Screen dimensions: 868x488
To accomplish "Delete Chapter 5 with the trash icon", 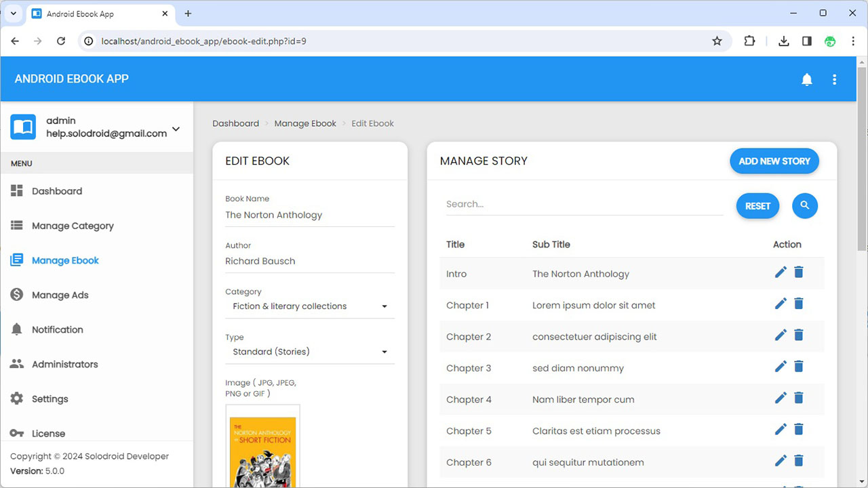I will click(x=799, y=429).
